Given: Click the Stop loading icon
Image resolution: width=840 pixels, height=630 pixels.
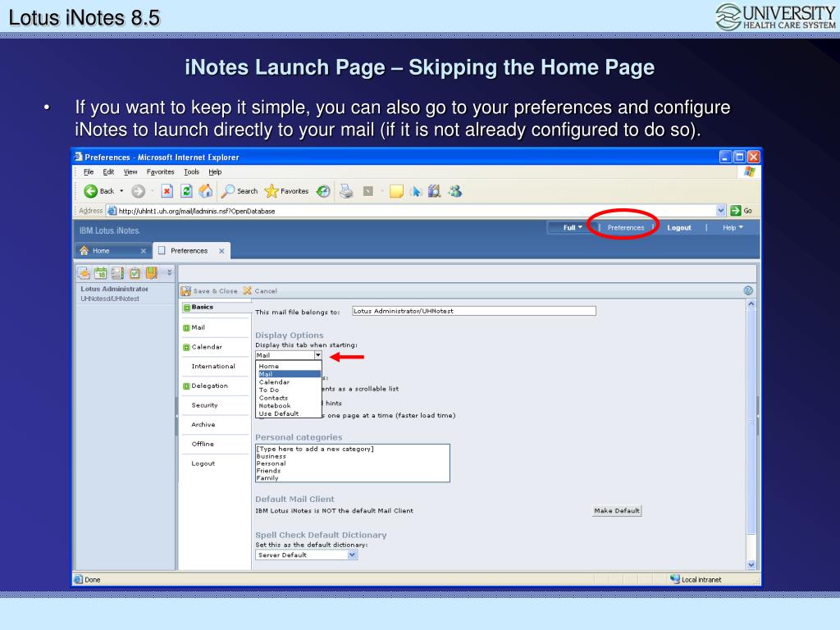Looking at the screenshot, I should click(167, 191).
